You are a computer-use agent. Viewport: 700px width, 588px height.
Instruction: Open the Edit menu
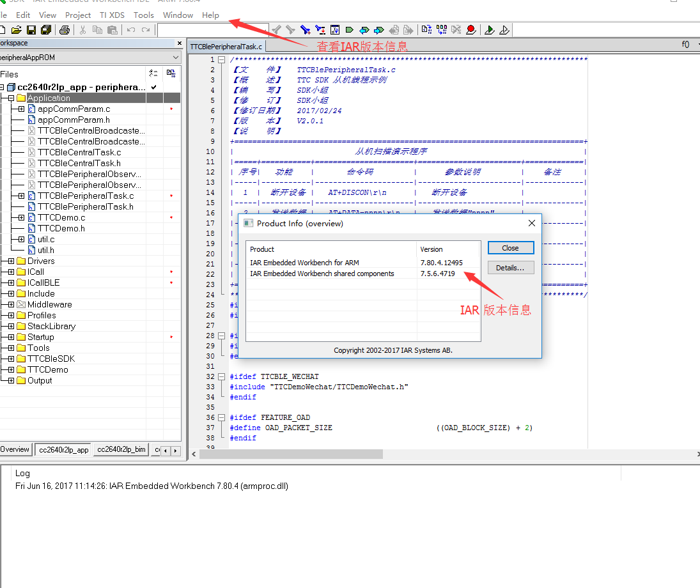pyautogui.click(x=23, y=15)
